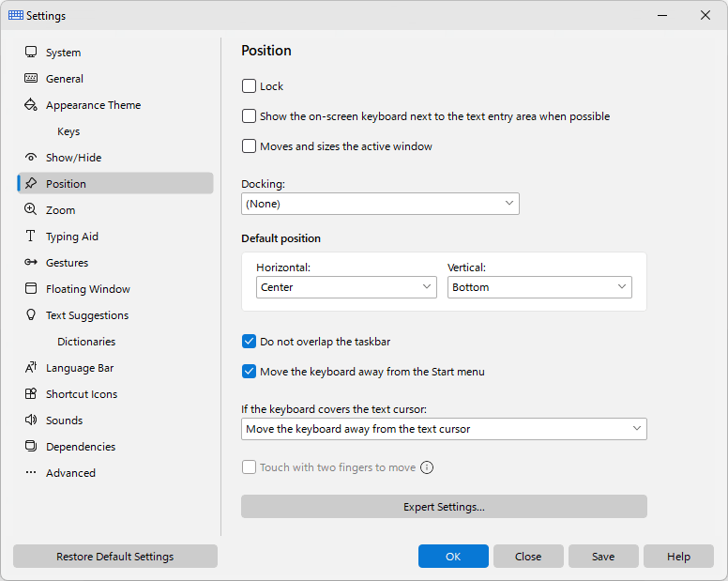Click the Shortcut Icons grid icon
This screenshot has height=581, width=728.
31,394
